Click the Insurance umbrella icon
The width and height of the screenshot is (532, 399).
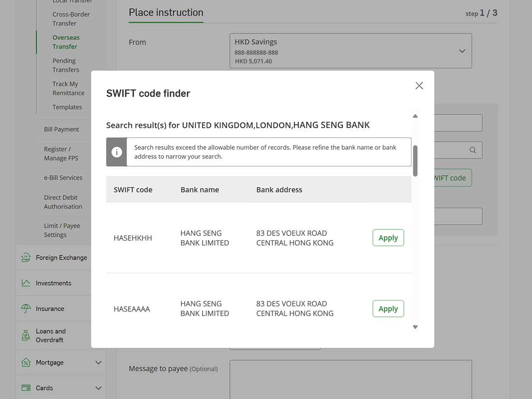pos(26,308)
